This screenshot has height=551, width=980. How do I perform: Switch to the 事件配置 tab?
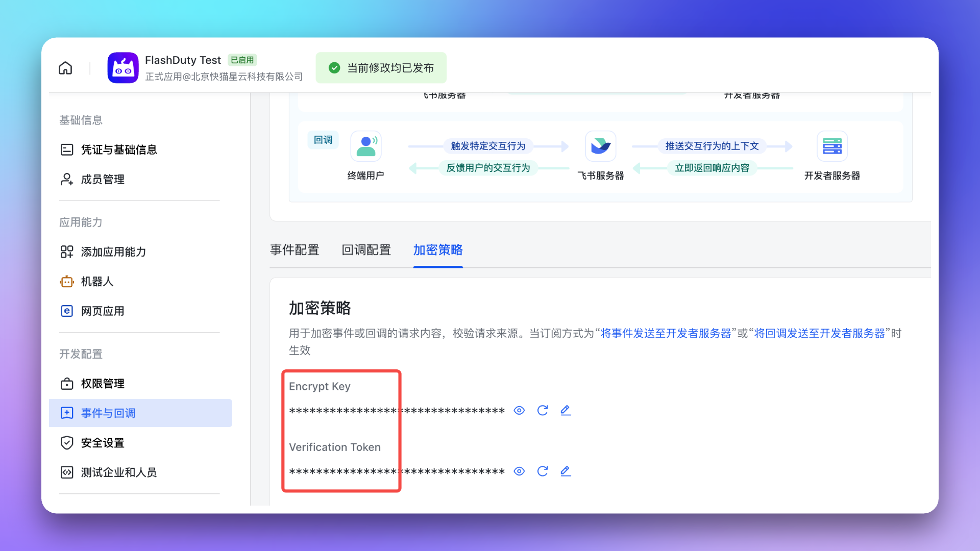click(295, 250)
